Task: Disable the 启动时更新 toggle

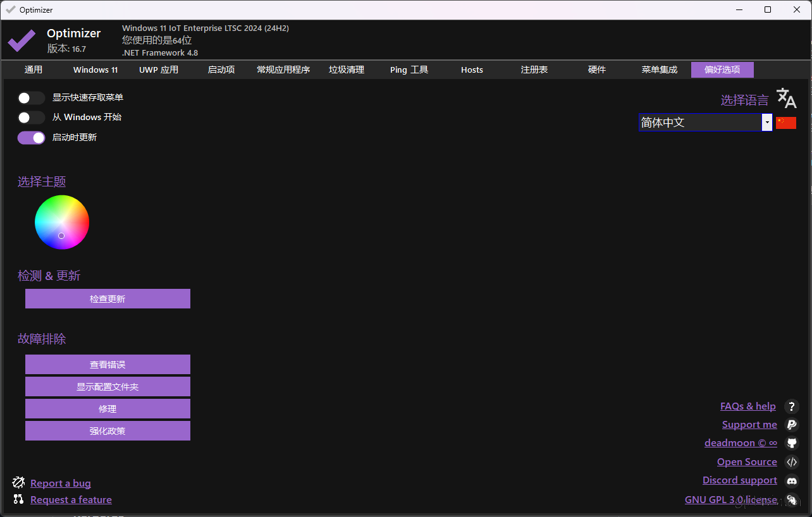Action: [31, 138]
